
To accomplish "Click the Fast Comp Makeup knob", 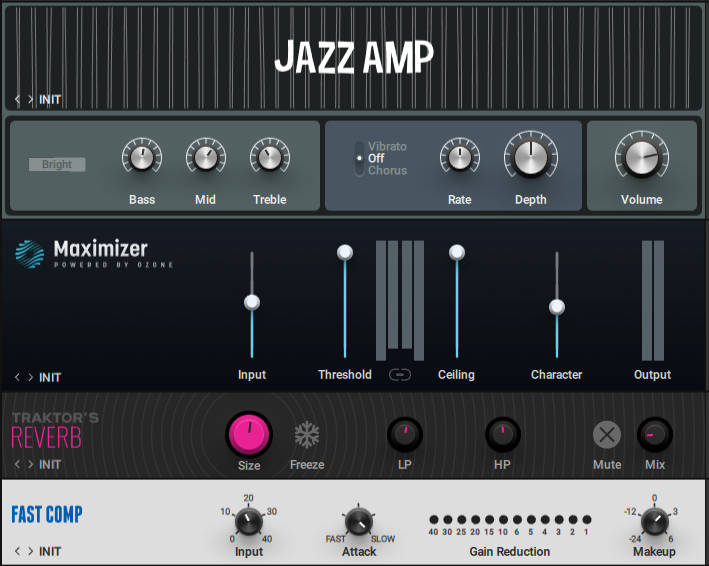I will [x=655, y=521].
